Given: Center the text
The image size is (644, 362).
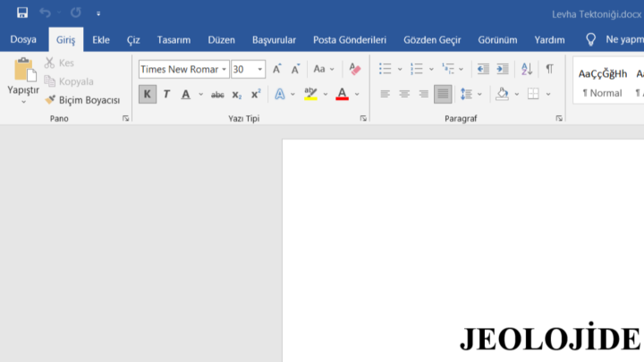Looking at the screenshot, I should (x=404, y=94).
